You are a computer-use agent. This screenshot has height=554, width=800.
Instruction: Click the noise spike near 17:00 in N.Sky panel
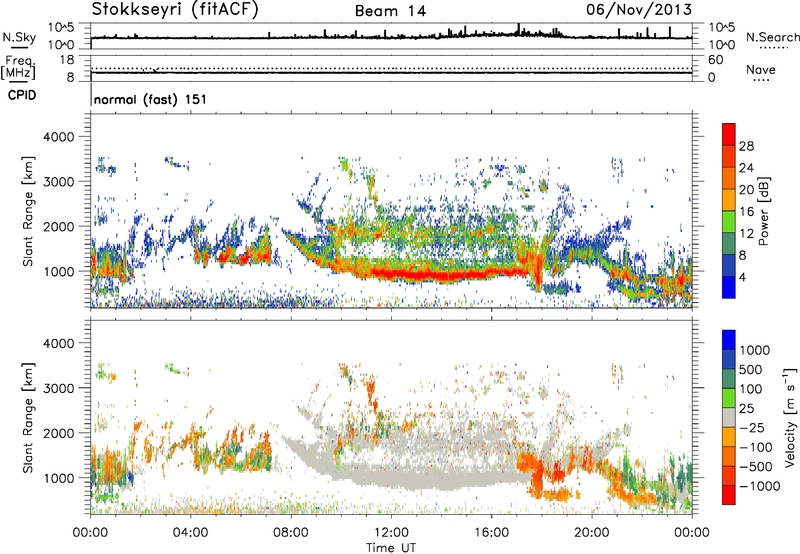pyautogui.click(x=519, y=29)
